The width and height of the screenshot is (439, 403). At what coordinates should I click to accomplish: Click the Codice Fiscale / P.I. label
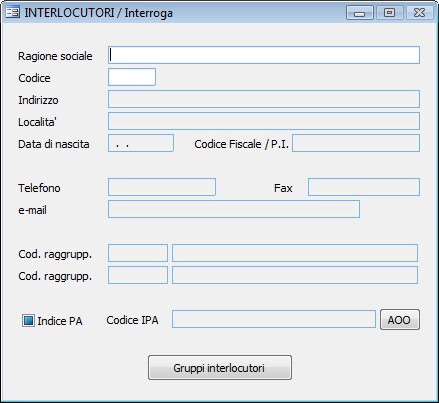pos(241,144)
